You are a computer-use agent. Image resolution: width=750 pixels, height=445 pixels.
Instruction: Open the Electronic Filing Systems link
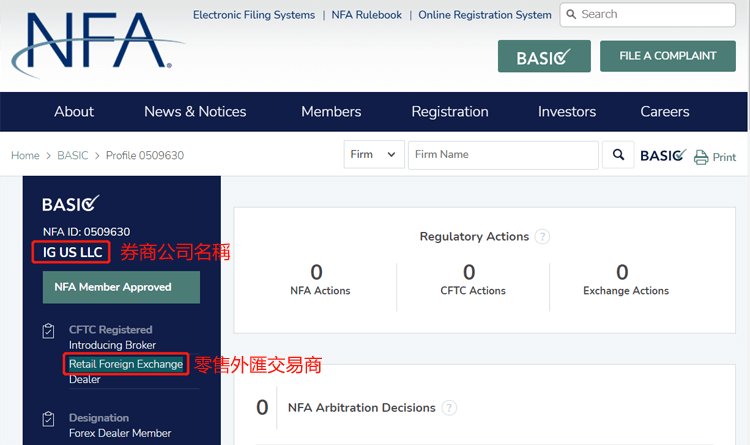pos(254,15)
